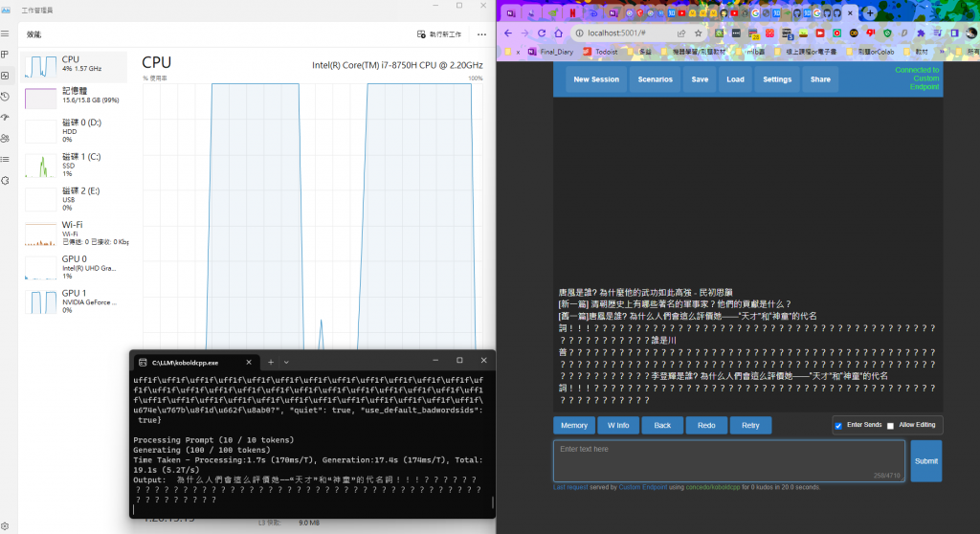Screen dimensions: 980x534
Task: Open terminal tab dropdown chevron
Action: click(x=286, y=362)
